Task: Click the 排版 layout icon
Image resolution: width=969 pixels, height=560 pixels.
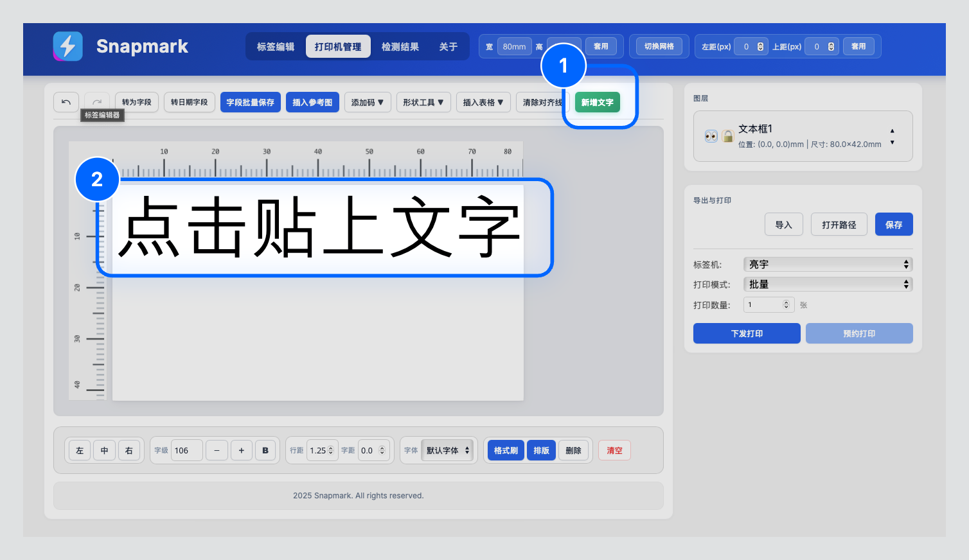Action: (541, 450)
